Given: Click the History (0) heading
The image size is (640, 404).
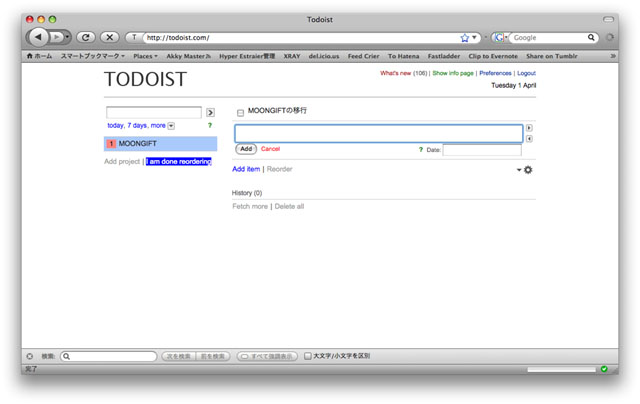Looking at the screenshot, I should click(x=247, y=193).
